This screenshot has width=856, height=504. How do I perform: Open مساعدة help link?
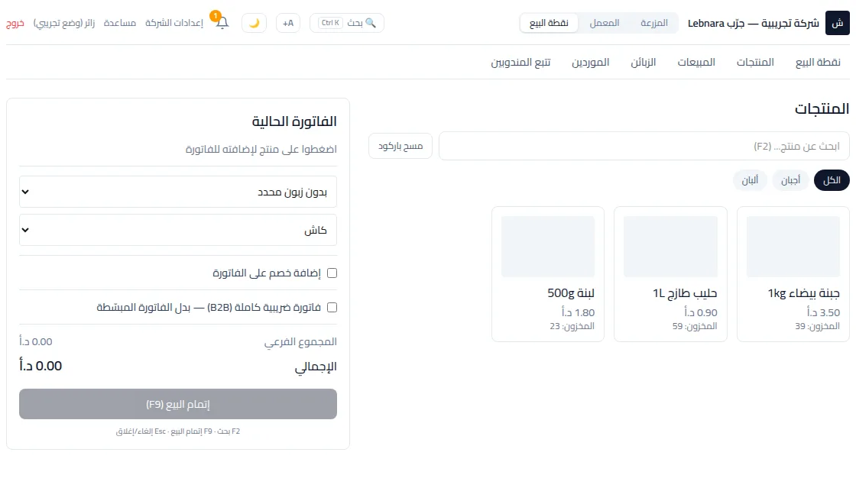pyautogui.click(x=119, y=23)
